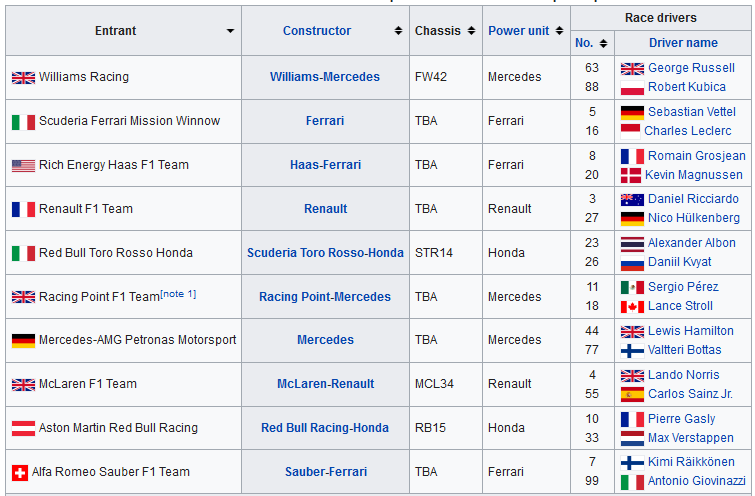This screenshot has width=755, height=496.
Task: Open Sauber-Ferrari constructor link
Action: pos(326,471)
